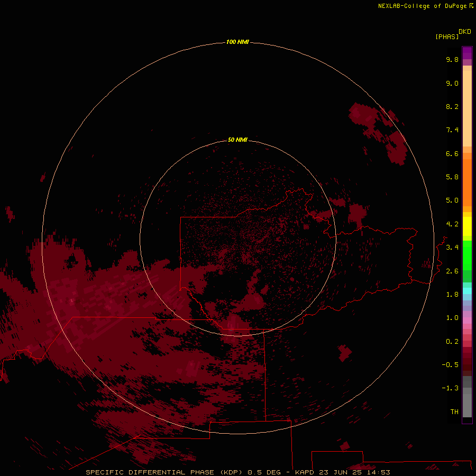476x476 pixels.
Task: Click the 0.2 value on the scale
Action: click(x=452, y=342)
